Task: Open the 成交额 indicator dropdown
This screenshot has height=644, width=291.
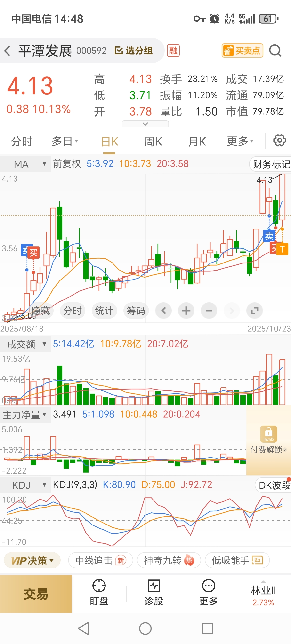Action: pyautogui.click(x=25, y=344)
